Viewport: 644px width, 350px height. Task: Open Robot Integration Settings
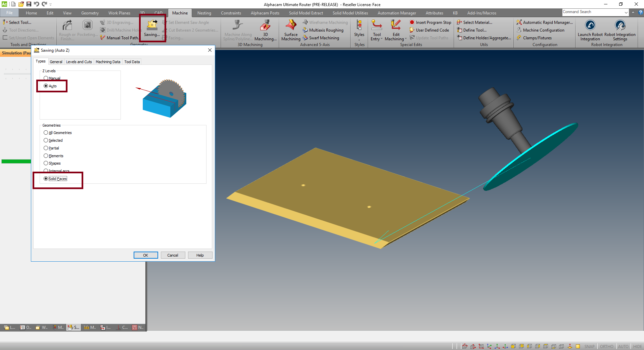[x=620, y=30]
